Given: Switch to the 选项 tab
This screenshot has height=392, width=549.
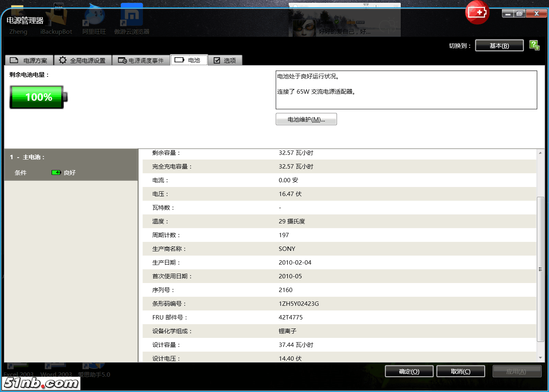Looking at the screenshot, I should (225, 60).
